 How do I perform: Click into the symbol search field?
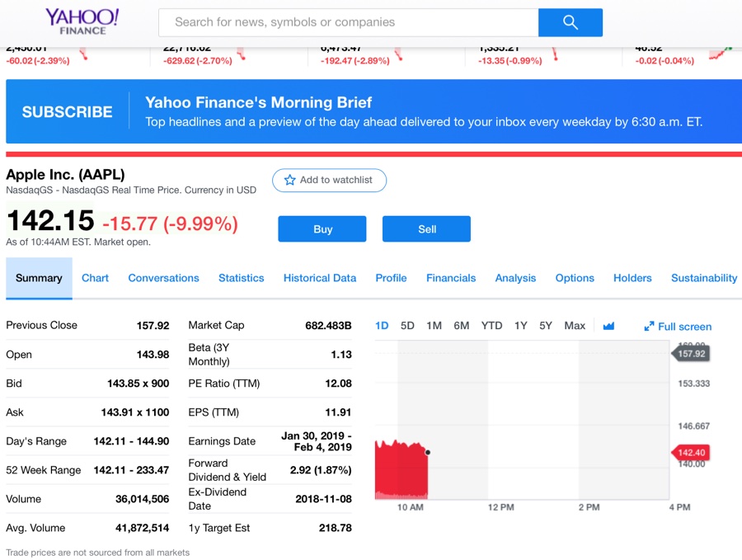348,22
